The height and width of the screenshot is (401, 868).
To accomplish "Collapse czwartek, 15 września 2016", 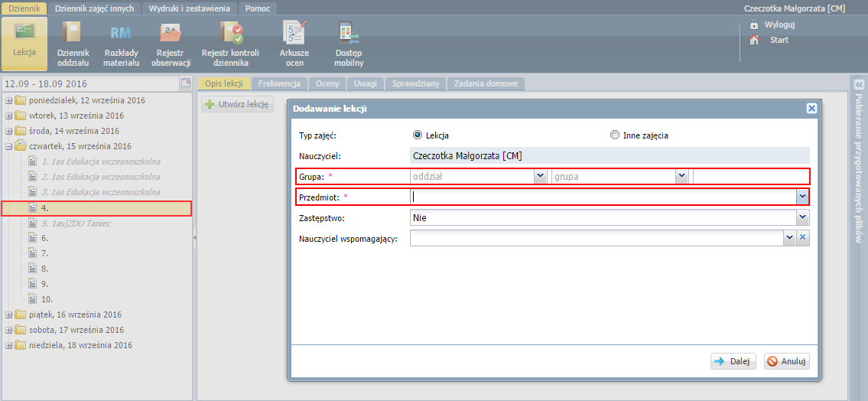I will [9, 147].
